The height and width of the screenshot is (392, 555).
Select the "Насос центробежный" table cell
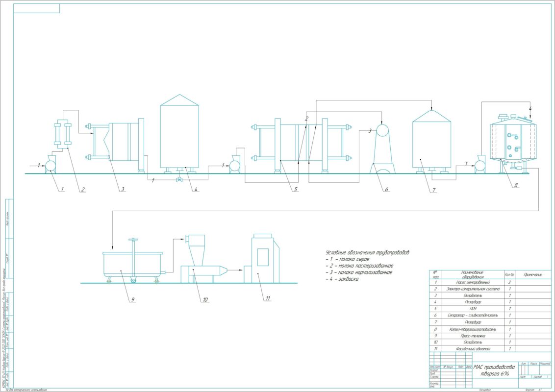coord(473,282)
